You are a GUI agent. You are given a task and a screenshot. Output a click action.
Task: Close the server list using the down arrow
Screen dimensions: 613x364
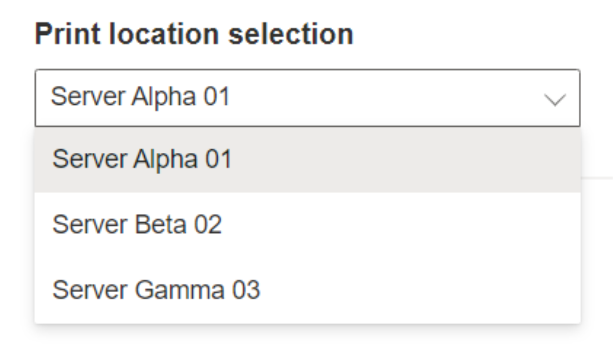[x=554, y=99]
